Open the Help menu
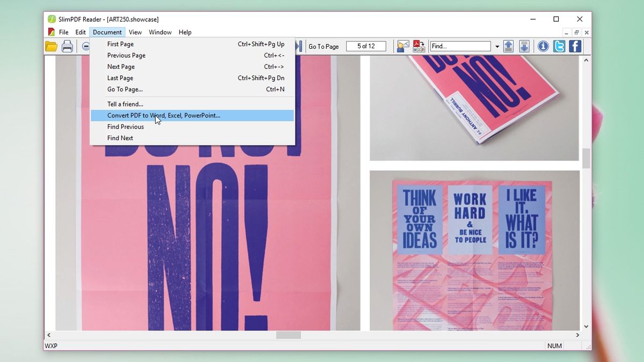644x362 pixels. tap(185, 32)
